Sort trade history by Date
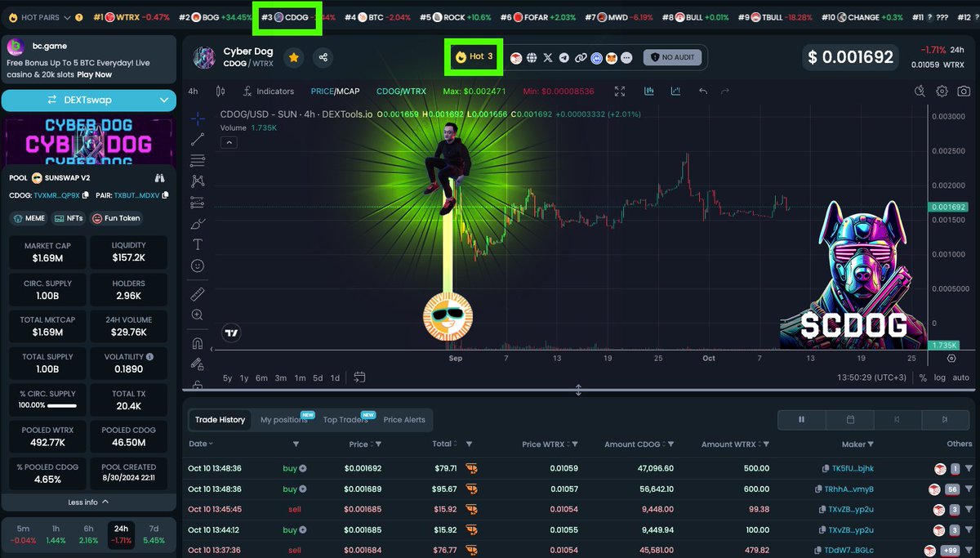Image resolution: width=980 pixels, height=558 pixels. 201,444
